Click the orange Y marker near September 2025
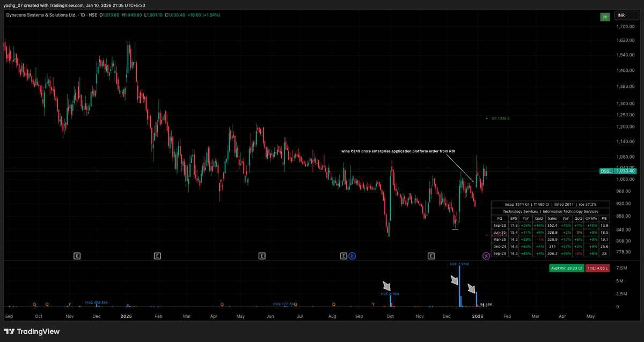Image resolution: width=644 pixels, height=342 pixels. (374, 304)
